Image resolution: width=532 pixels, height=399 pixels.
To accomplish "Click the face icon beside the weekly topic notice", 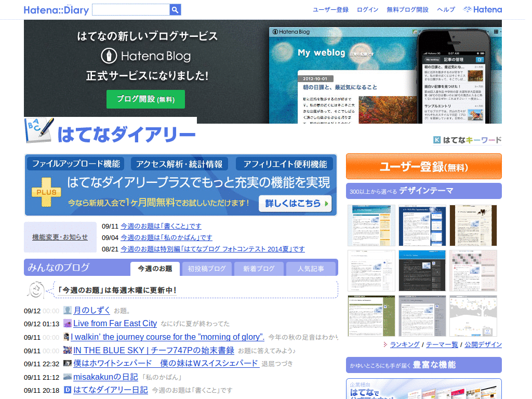I will click(x=35, y=291).
